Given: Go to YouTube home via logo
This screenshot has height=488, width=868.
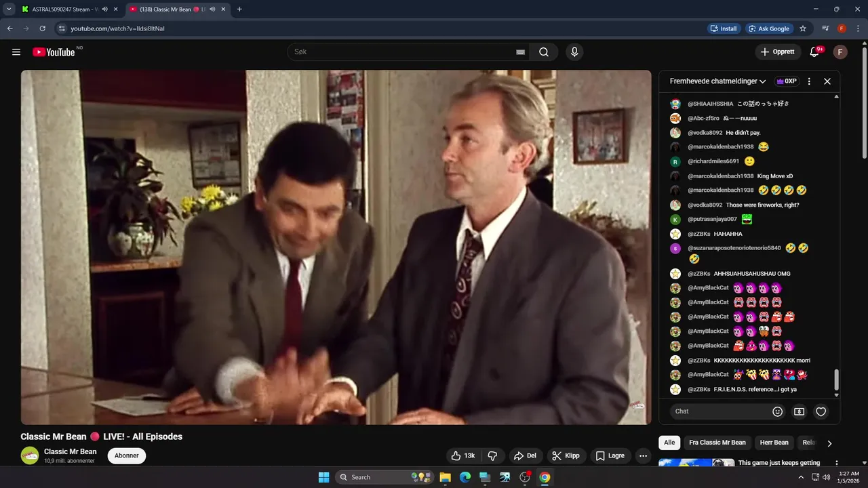Looking at the screenshot, I should 54,52.
